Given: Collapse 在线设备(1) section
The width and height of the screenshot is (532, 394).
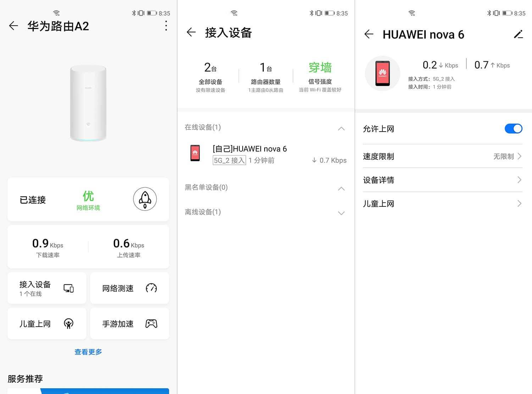Looking at the screenshot, I should pyautogui.click(x=341, y=128).
